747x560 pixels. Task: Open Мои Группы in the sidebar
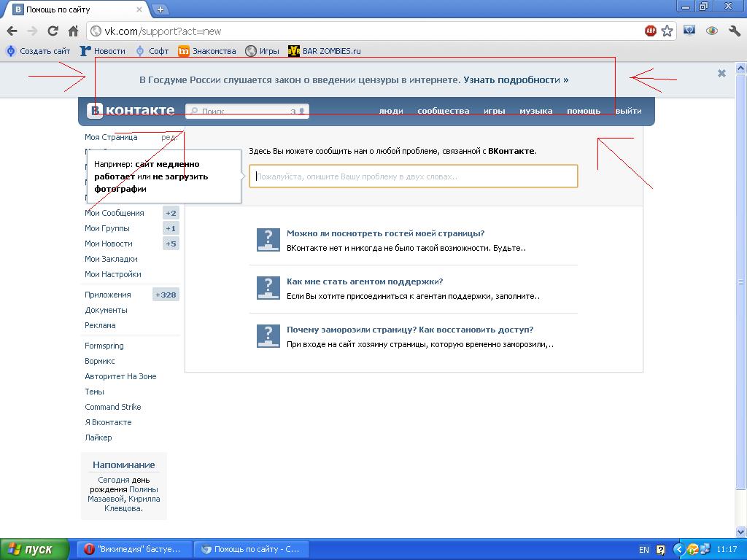tap(107, 228)
